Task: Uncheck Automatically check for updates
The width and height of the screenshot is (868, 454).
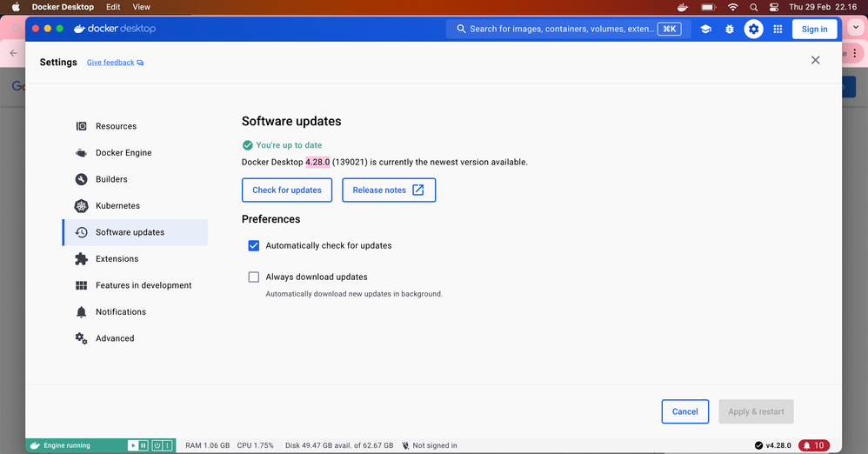Action: (x=254, y=245)
